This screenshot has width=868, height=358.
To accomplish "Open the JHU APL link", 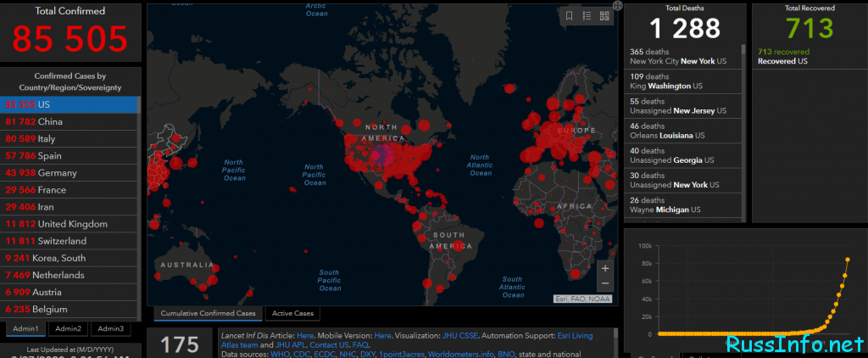I will tap(291, 344).
